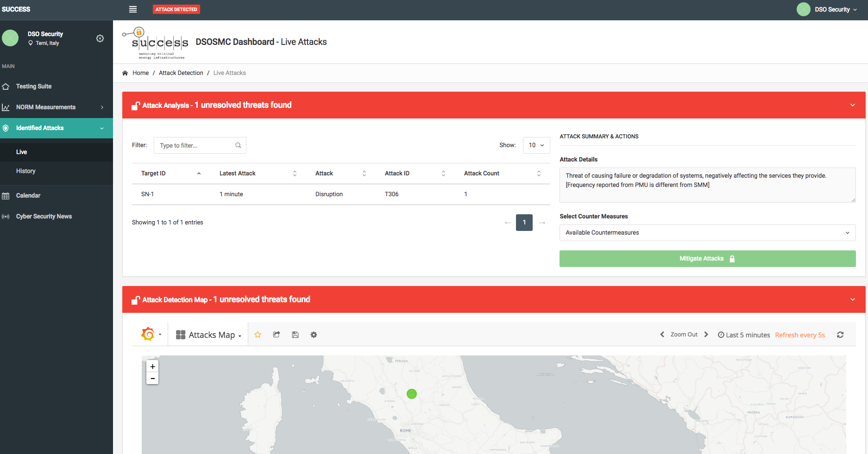Open History under Identified Attacks
The image size is (868, 454).
tap(26, 171)
